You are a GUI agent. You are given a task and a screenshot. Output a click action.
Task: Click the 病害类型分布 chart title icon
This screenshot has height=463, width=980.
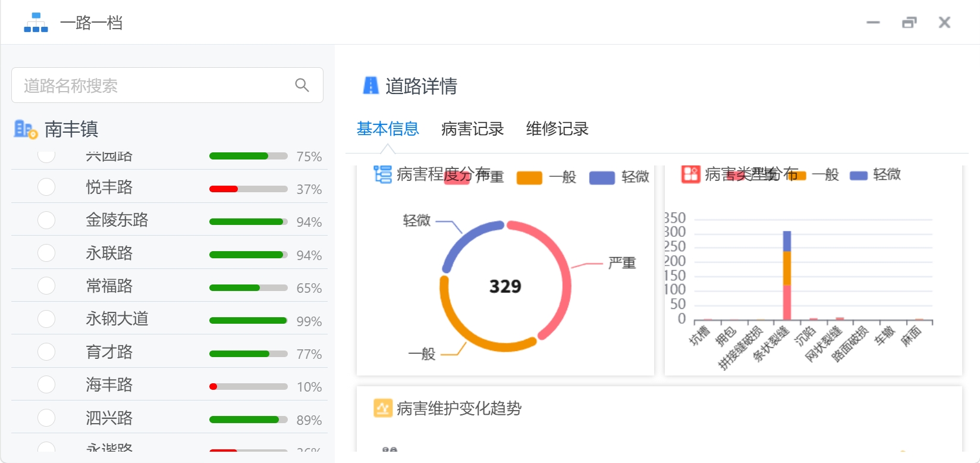click(690, 174)
